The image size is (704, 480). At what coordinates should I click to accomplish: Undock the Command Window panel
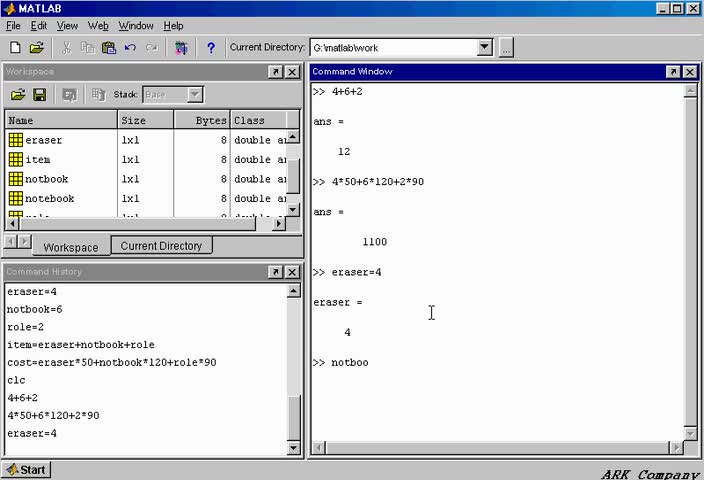point(673,72)
